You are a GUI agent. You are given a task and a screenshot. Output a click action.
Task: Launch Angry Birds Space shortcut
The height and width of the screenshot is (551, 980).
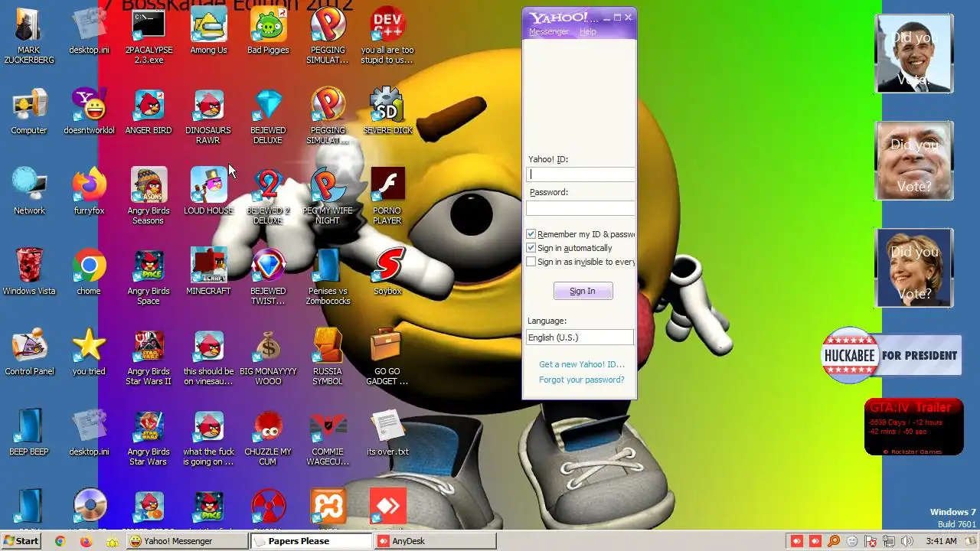point(149,277)
